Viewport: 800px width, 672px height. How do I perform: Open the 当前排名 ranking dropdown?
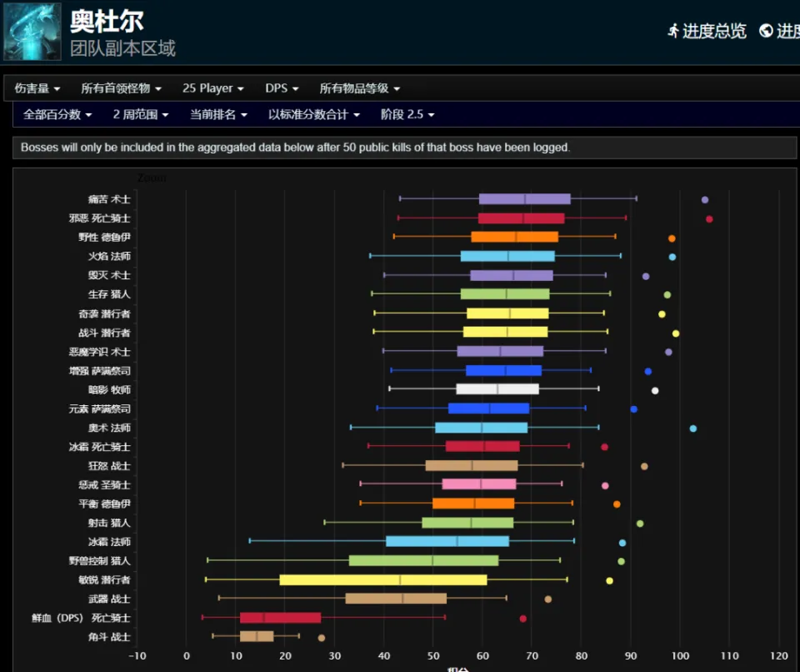point(218,114)
